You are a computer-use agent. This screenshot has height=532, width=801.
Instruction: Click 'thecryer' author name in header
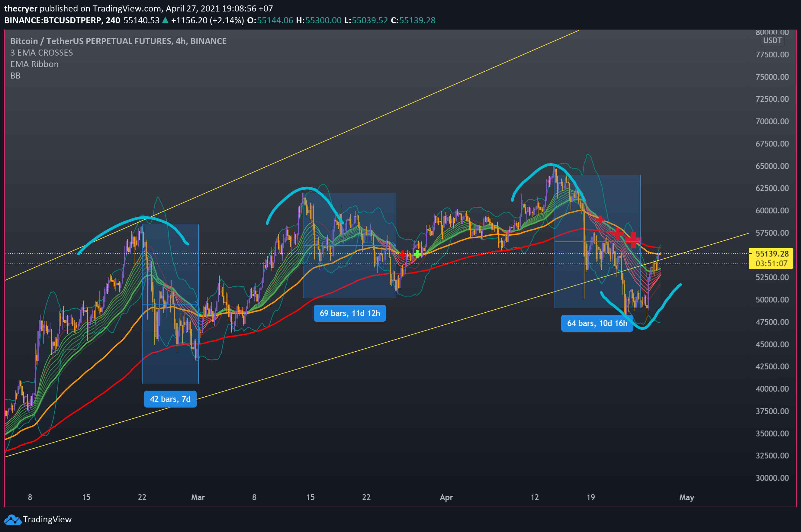click(21, 8)
